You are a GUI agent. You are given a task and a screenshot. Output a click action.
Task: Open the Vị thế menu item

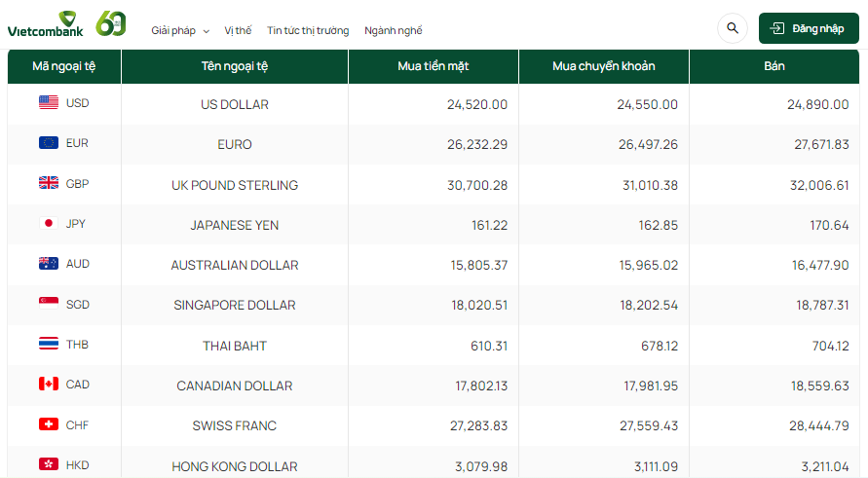pyautogui.click(x=238, y=30)
